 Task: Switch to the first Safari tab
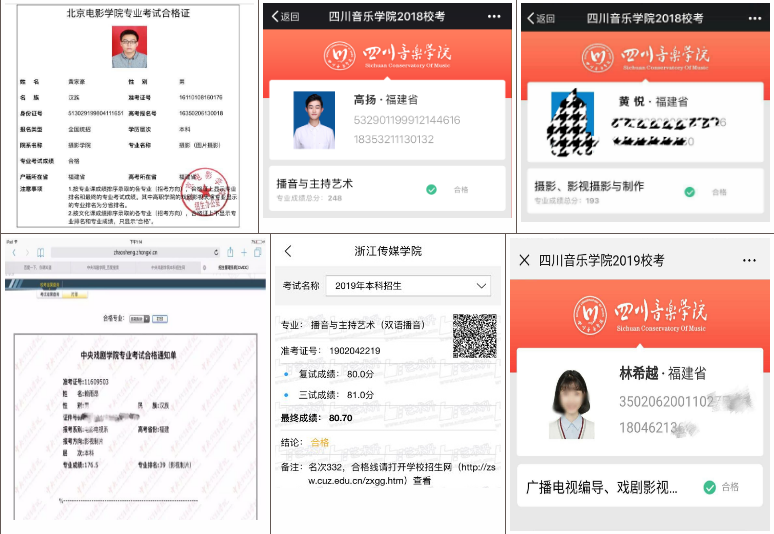(x=38, y=267)
